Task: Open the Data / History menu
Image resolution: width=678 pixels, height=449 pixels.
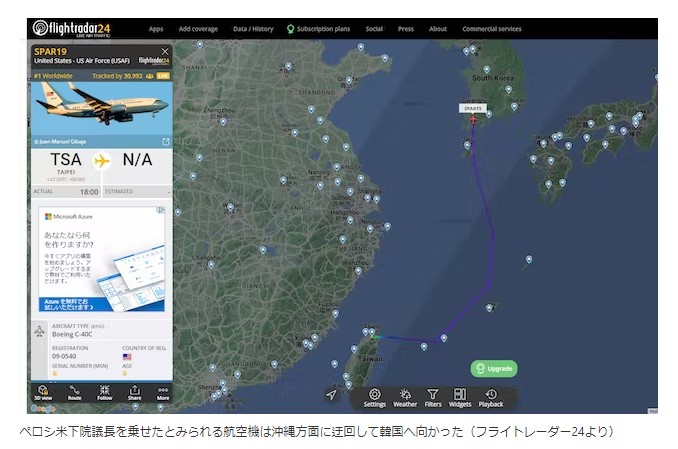Action: [253, 29]
